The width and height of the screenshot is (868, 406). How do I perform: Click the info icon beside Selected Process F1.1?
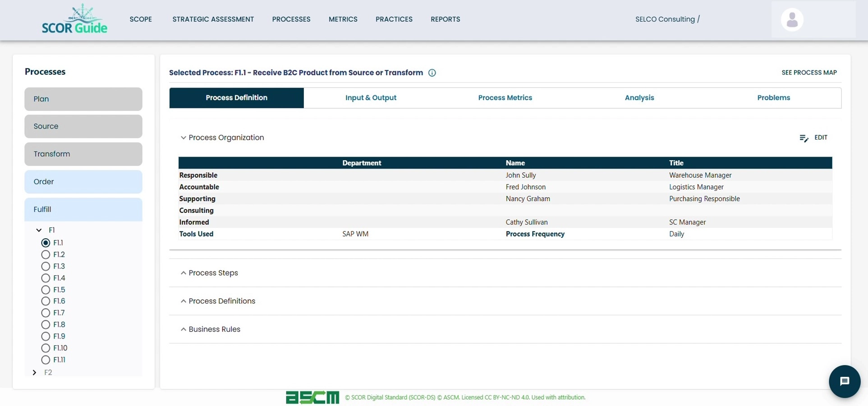(x=432, y=73)
